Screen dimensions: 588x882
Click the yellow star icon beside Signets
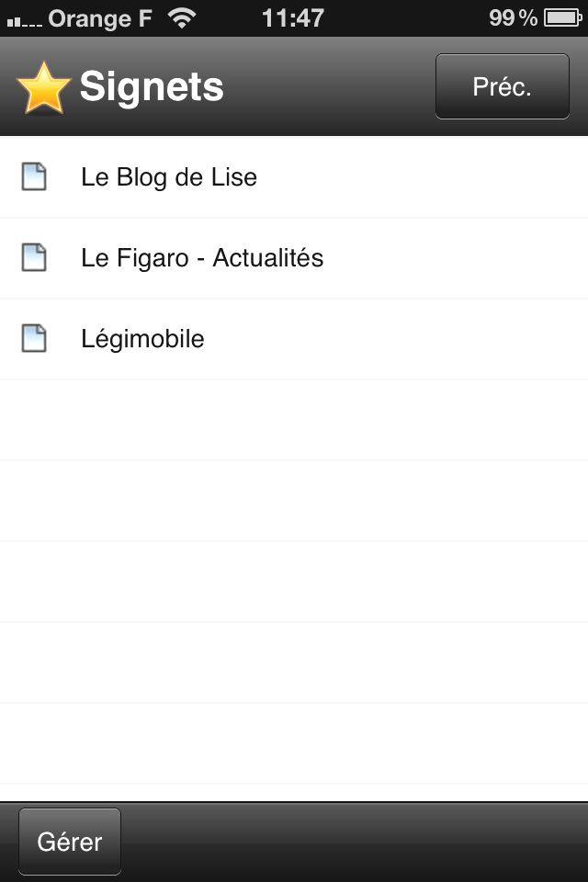tap(43, 88)
